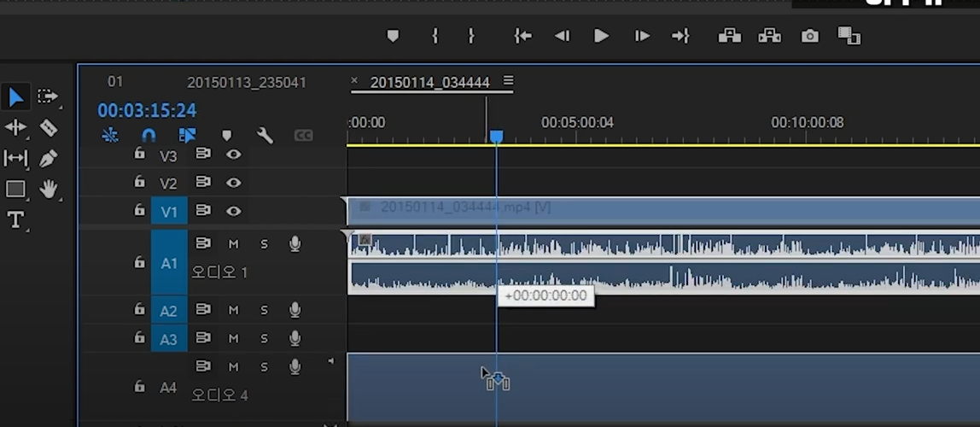Target the A1 track header
This screenshot has width=980, height=427.
coord(169,262)
